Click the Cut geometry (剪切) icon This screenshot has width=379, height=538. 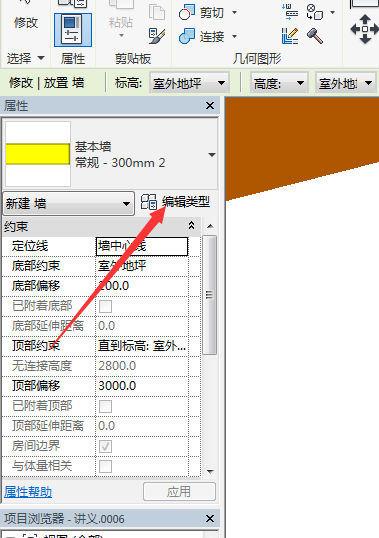click(187, 12)
